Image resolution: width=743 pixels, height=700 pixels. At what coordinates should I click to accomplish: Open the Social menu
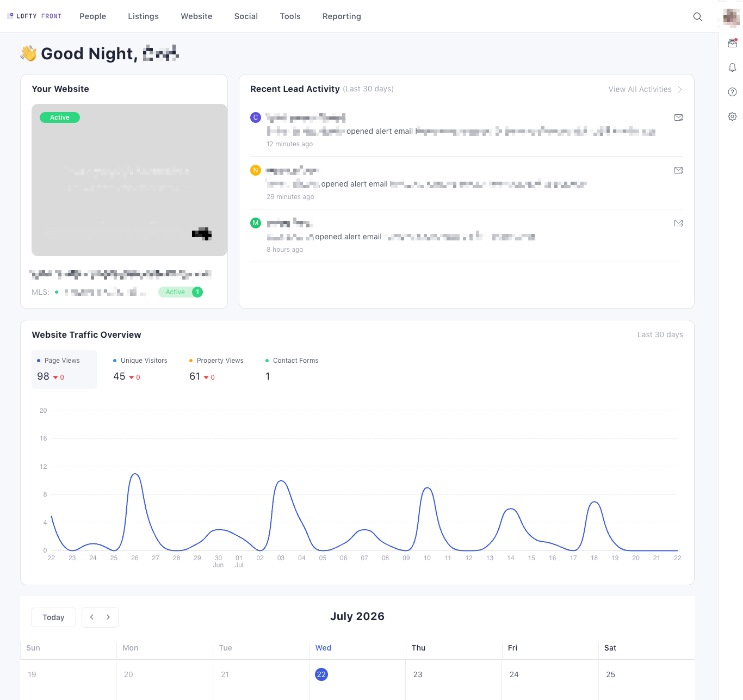coord(246,16)
